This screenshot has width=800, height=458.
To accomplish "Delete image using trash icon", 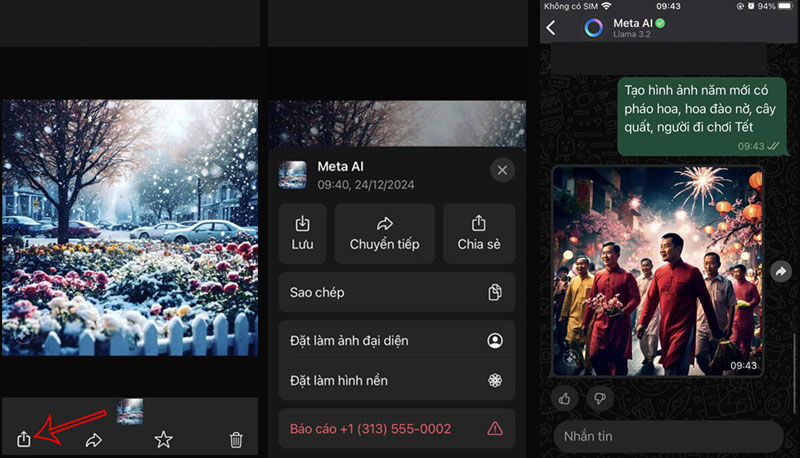I will [x=236, y=439].
